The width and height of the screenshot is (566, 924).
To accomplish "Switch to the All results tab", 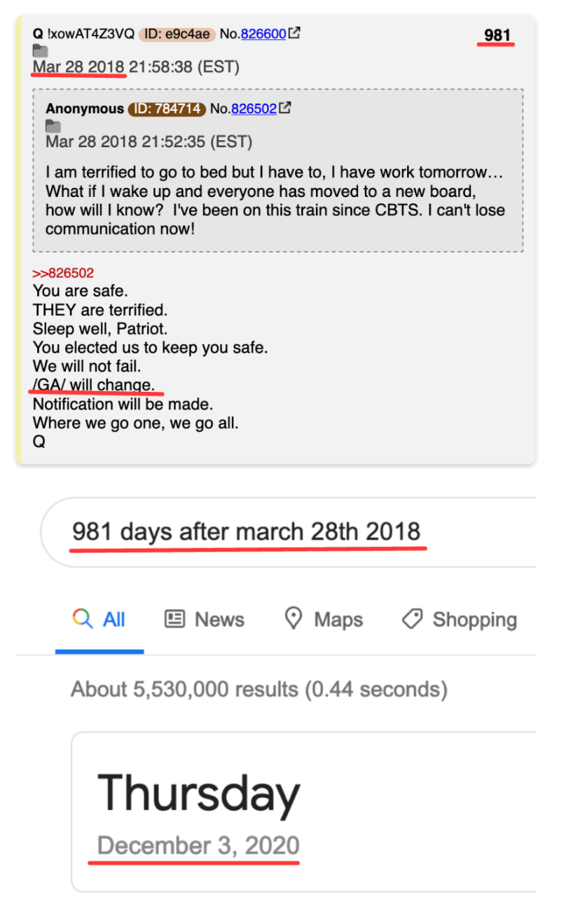I will point(99,620).
